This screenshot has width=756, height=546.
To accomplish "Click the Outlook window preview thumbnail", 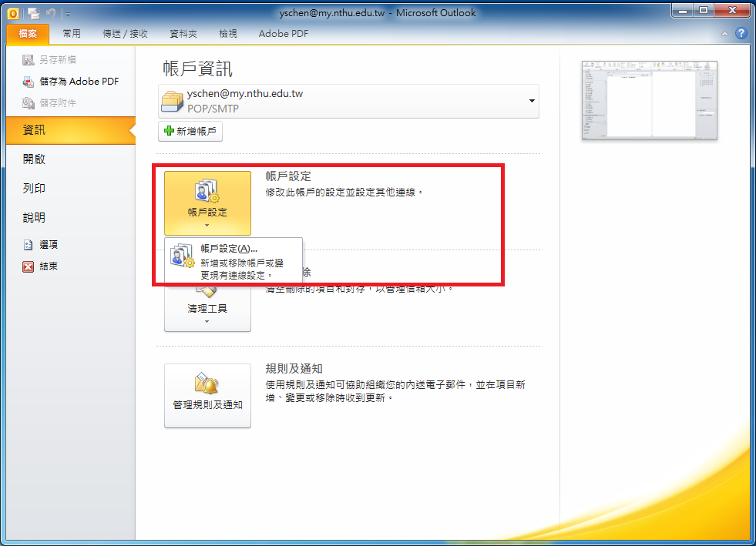I will coord(649,100).
